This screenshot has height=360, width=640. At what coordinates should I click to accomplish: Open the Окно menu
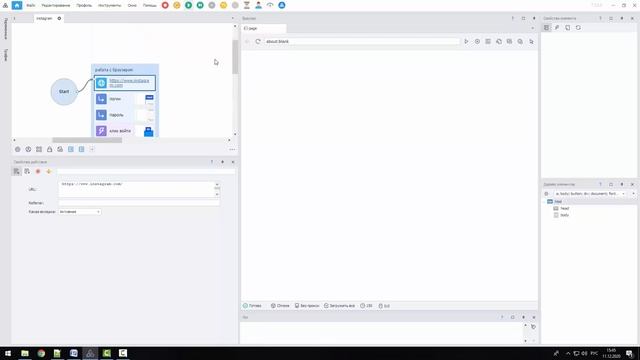132,5
